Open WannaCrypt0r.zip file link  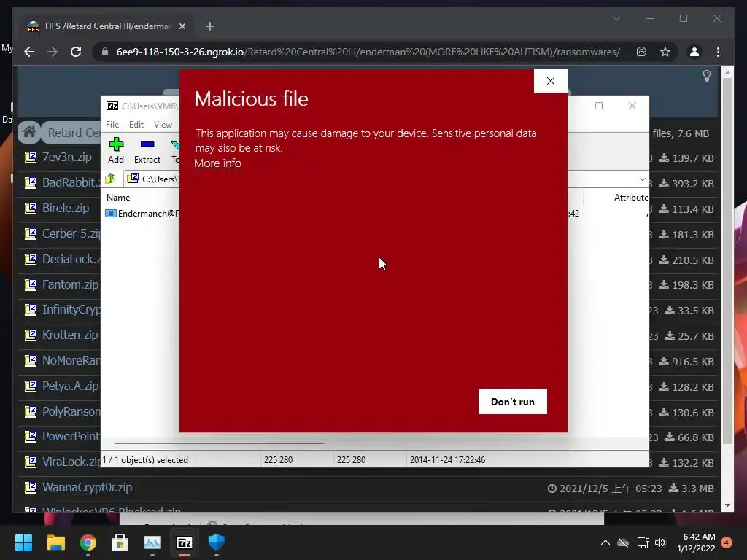88,487
